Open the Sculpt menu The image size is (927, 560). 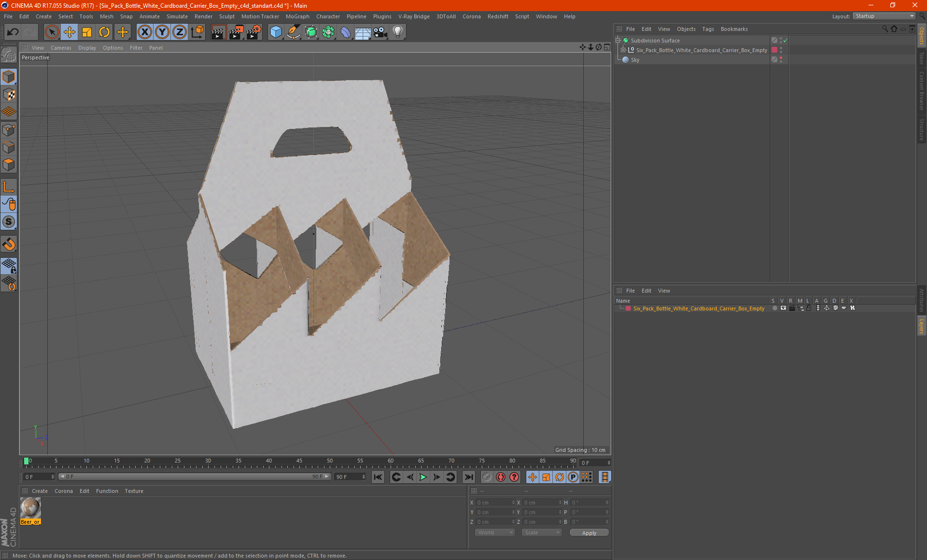click(x=226, y=16)
